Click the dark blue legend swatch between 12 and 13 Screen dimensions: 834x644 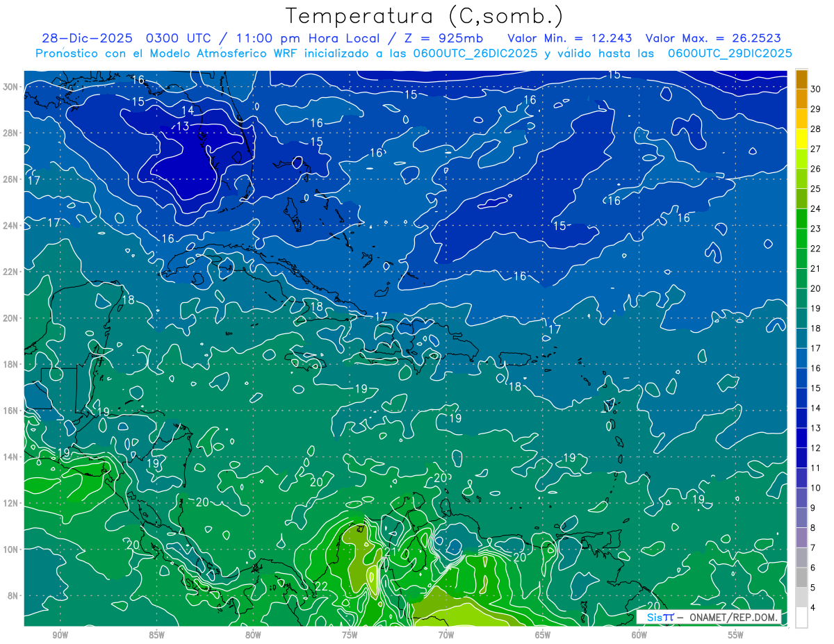click(x=801, y=438)
